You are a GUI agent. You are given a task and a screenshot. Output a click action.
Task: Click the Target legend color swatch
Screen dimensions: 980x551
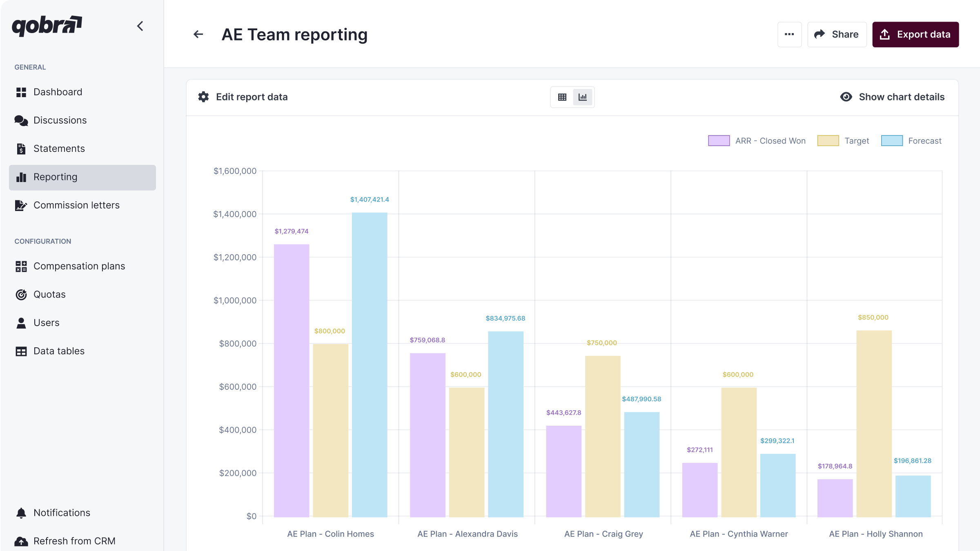828,140
